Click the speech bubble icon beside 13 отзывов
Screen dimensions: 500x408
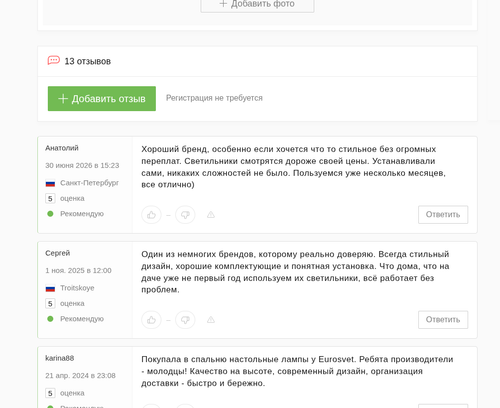(54, 61)
